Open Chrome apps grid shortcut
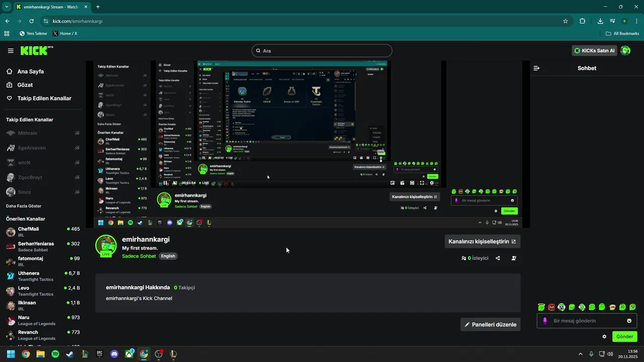Image resolution: width=644 pixels, height=362 pixels. 7,34
